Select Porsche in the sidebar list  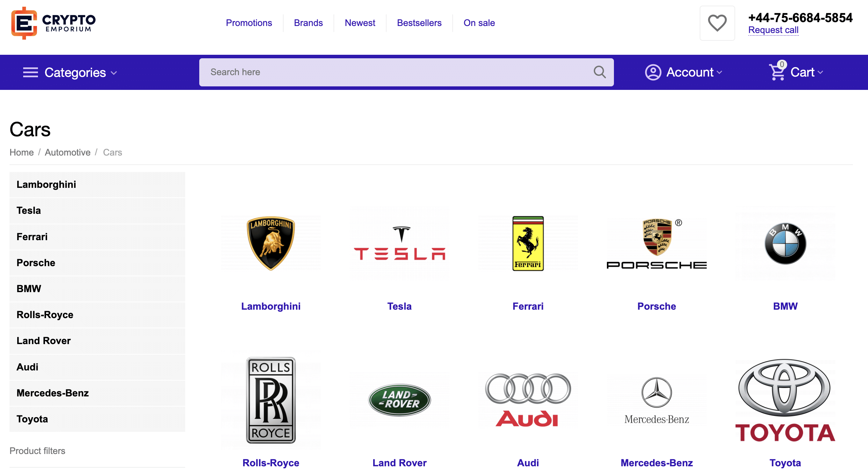point(97,263)
